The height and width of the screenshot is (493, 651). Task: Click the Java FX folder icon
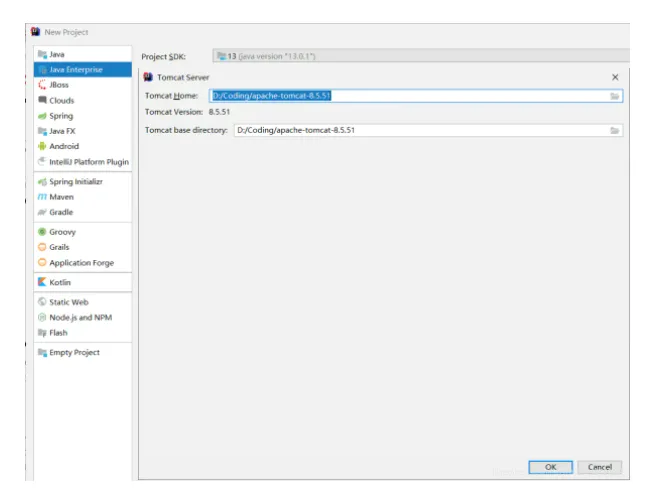42,131
